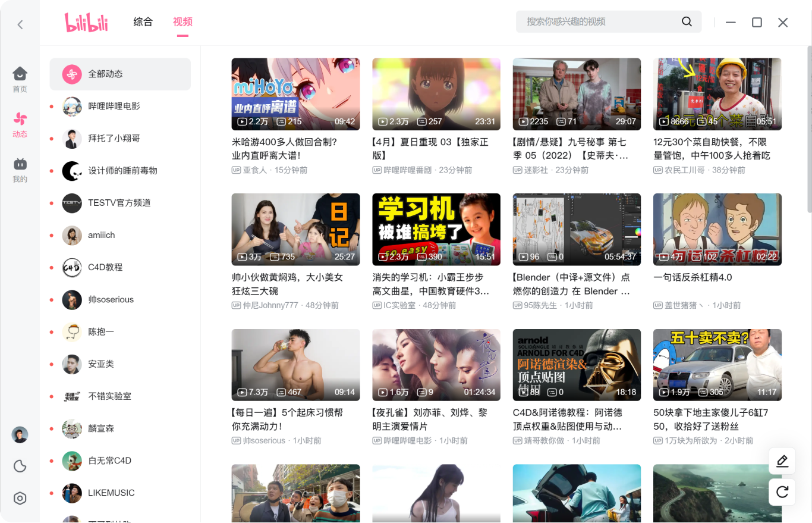Screen dimensions: 812x523
Task: Go back using the left arrow at top
Action: tap(20, 24)
